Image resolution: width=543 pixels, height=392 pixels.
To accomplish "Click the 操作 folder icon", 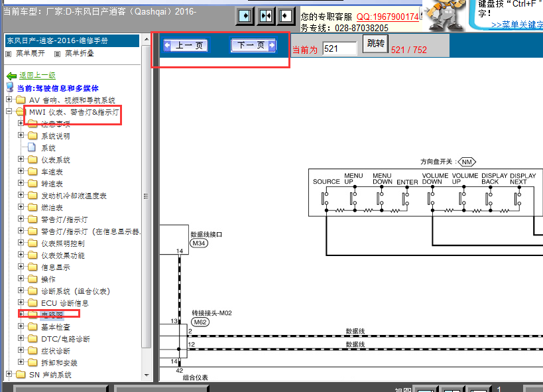I will coord(32,279).
